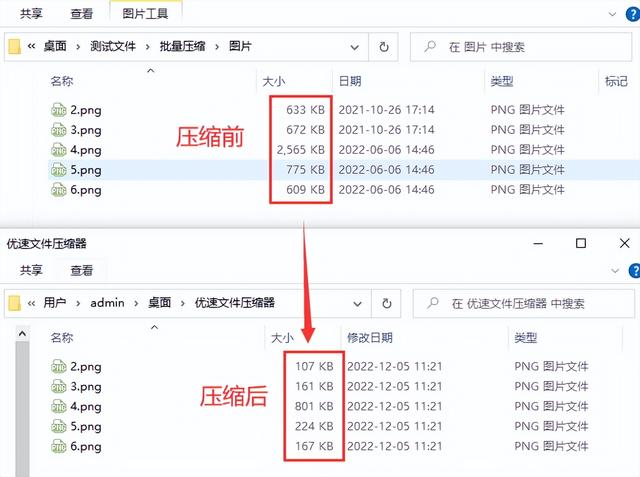
Task: Switch to the 图片工具 ribbon tab
Action: (145, 13)
